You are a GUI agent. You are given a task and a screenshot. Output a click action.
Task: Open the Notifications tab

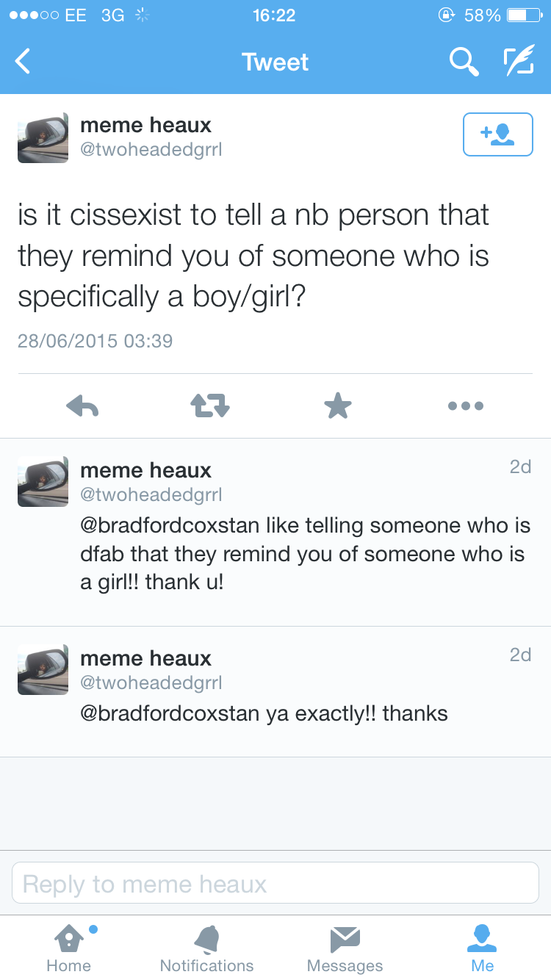tap(206, 949)
